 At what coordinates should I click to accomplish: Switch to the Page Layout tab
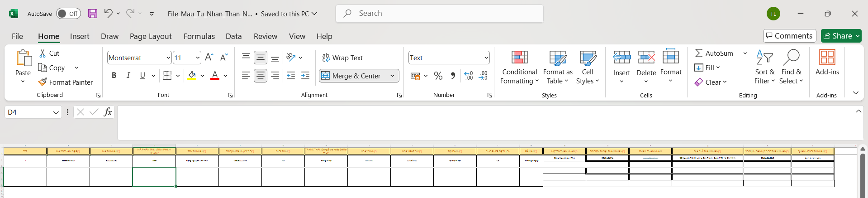pyautogui.click(x=151, y=36)
